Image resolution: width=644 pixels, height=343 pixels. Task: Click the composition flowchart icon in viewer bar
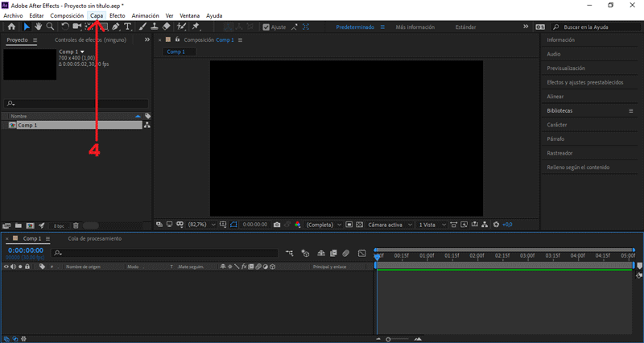[485, 225]
